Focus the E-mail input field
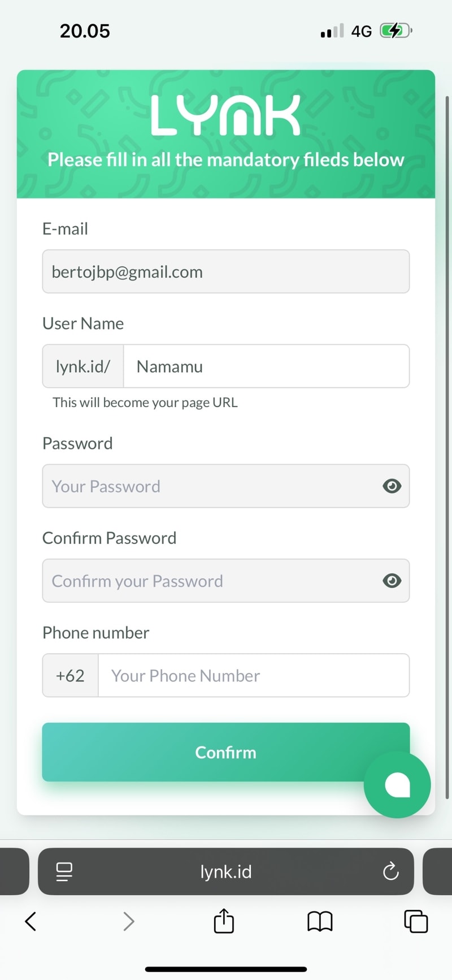Viewport: 452px width, 980px height. [226, 271]
